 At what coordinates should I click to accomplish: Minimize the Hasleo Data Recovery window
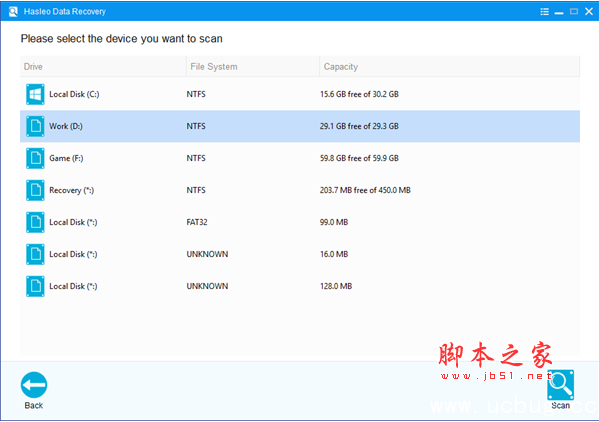click(559, 13)
